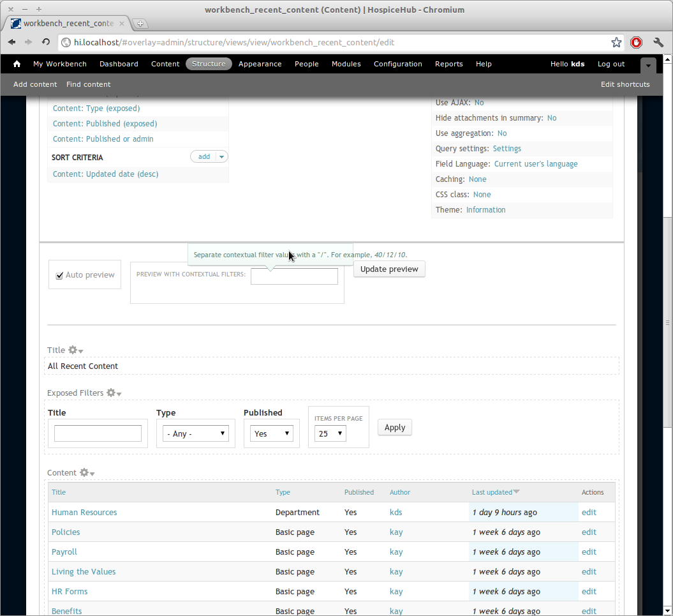Select the Structure menu item

[x=209, y=64]
